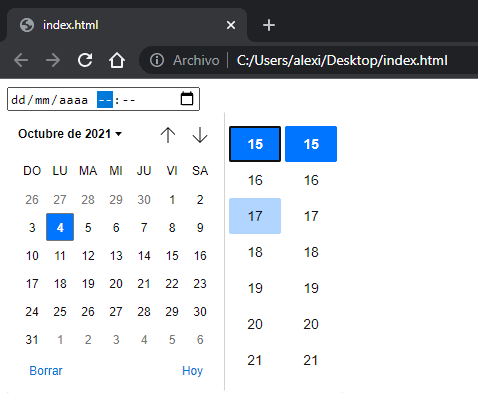Pick hour 19 in hours column
The height and width of the screenshot is (402, 478).
click(255, 288)
